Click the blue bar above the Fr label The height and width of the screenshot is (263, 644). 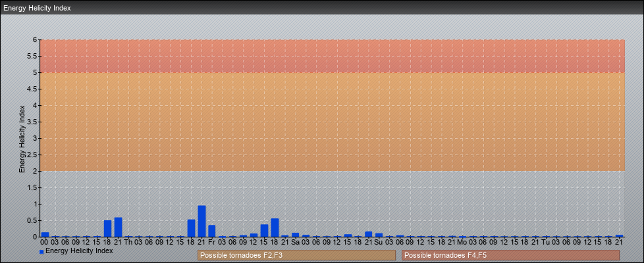[212, 231]
